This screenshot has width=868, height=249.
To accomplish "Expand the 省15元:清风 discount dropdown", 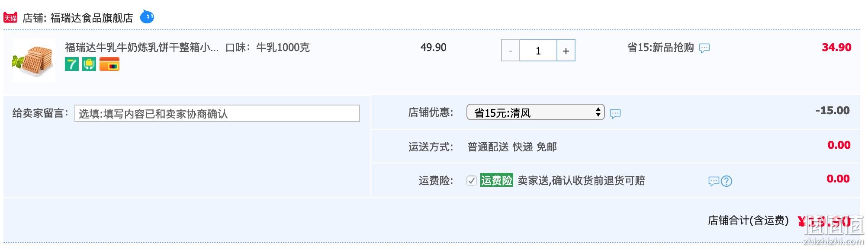I will [535, 112].
